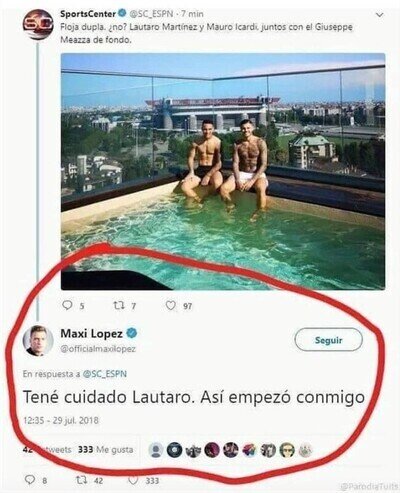Screen dimensions: 400x493
Task: Click reply icon under SportsCenter tweet
Action: click(x=67, y=305)
